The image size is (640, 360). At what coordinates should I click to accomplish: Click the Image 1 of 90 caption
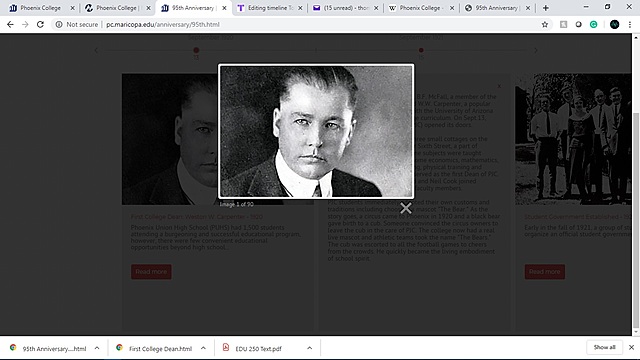236,204
